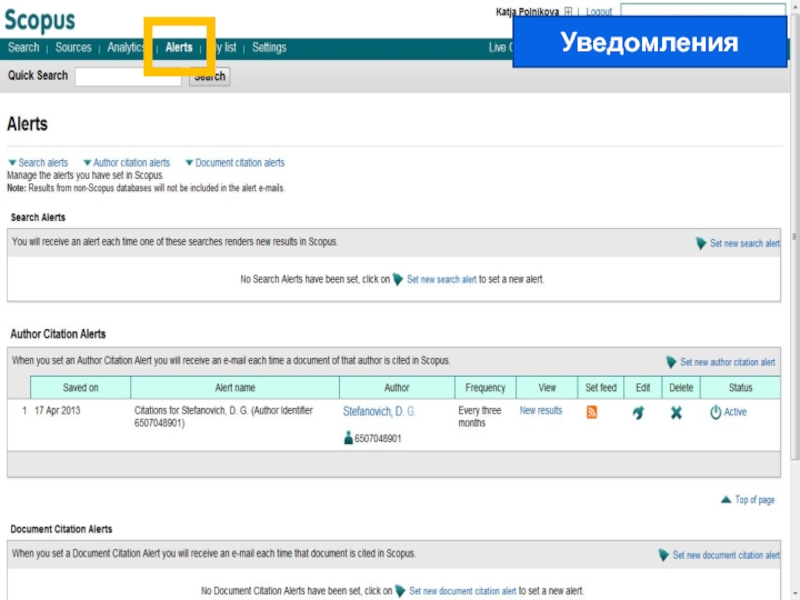800x600 pixels.
Task: Click the Set new author citation alert icon
Action: pyautogui.click(x=671, y=362)
